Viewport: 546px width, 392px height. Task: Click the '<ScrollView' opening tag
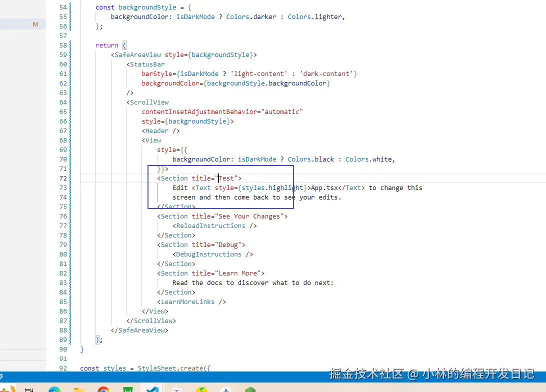147,102
